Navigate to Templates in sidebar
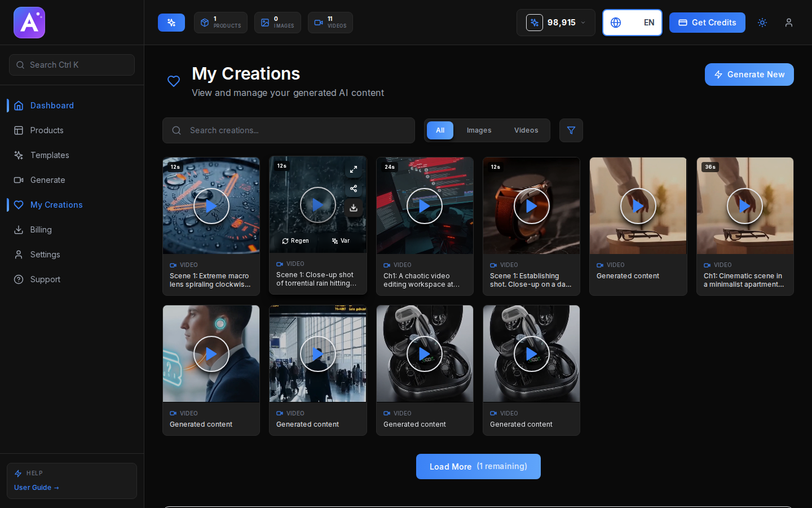The width and height of the screenshot is (812, 508). point(50,155)
